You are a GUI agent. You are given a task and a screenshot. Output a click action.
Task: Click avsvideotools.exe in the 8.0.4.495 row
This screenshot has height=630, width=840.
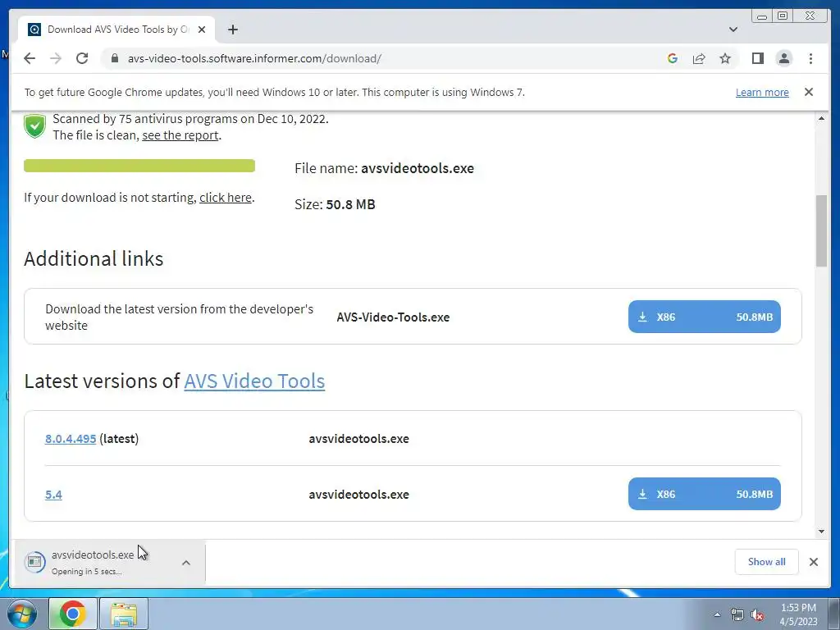point(359,439)
